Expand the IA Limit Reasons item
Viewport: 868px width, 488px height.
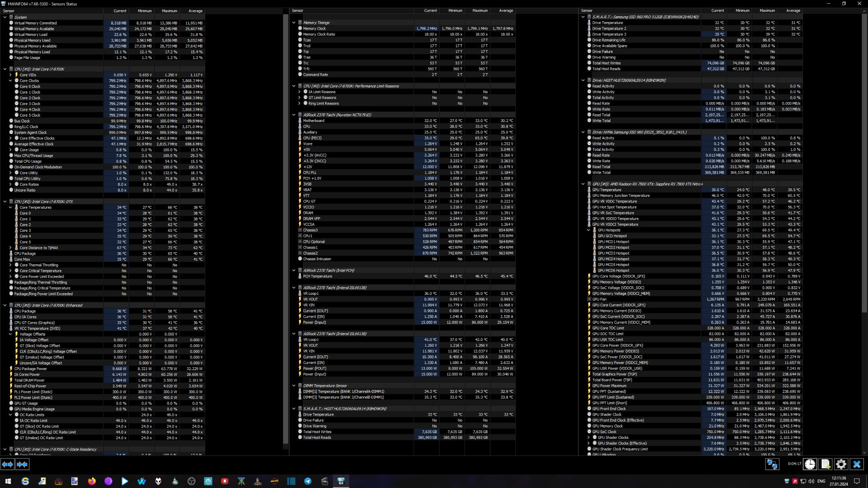point(300,92)
